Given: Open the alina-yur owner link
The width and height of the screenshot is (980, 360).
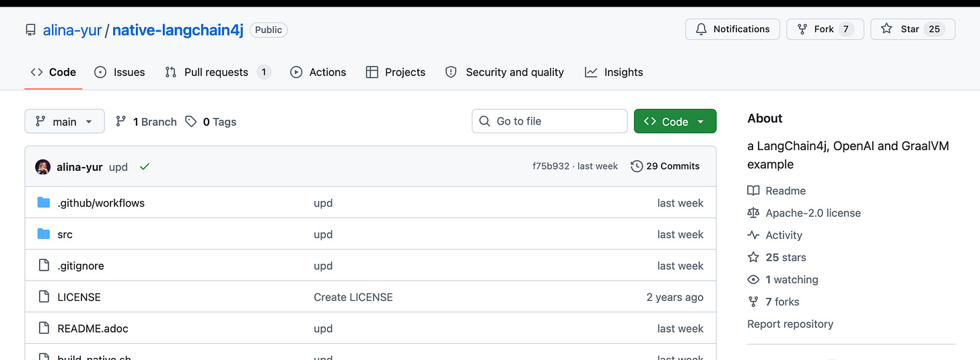Looking at the screenshot, I should 72,30.
